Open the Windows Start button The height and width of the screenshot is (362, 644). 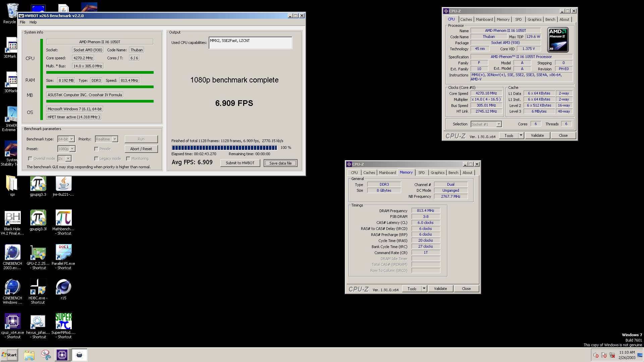point(9,355)
